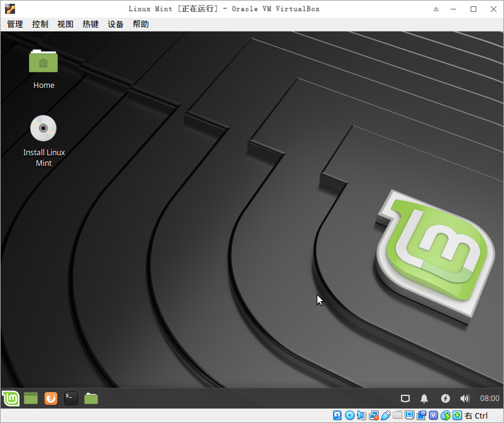Click the Show Desktop panel icon

[x=31, y=398]
